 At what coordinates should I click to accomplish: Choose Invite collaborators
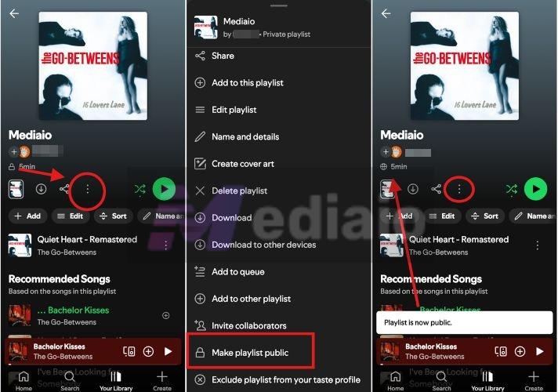coord(279,326)
